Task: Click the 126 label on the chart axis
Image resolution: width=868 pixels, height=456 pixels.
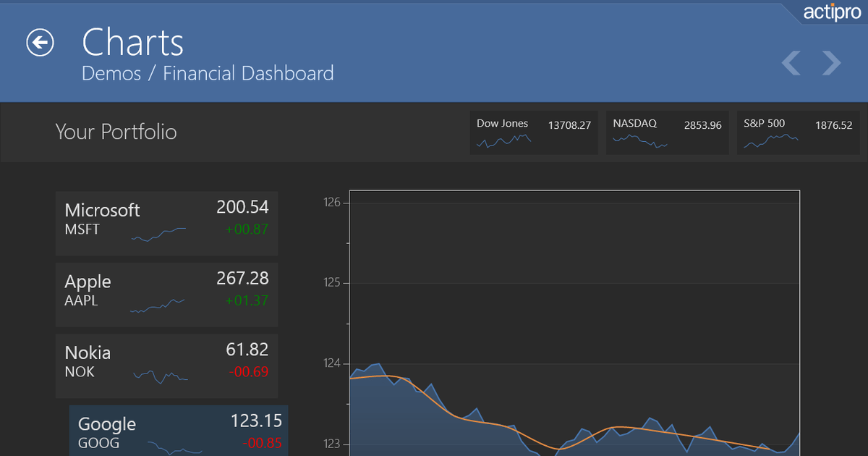Action: (331, 203)
